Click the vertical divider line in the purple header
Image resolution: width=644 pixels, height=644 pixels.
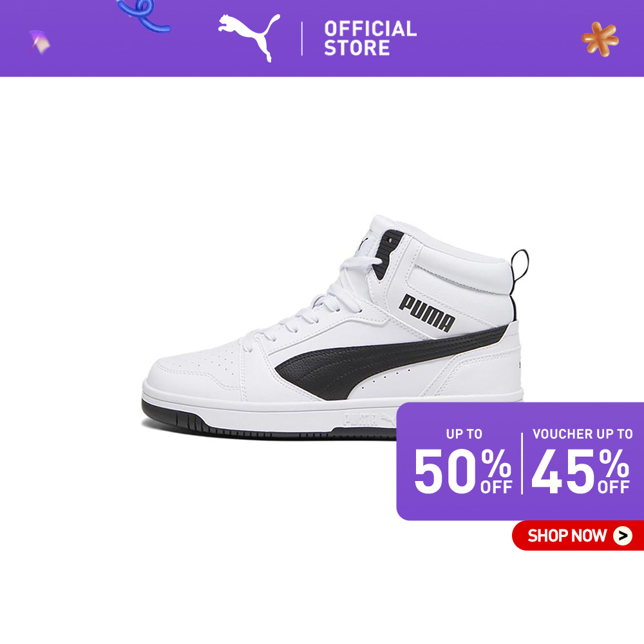pyautogui.click(x=302, y=39)
